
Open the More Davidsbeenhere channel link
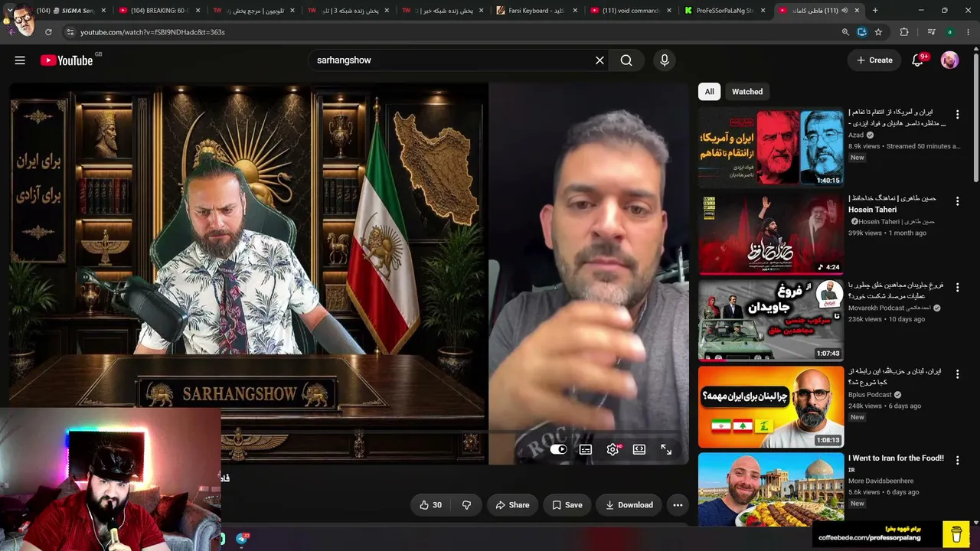click(x=880, y=481)
